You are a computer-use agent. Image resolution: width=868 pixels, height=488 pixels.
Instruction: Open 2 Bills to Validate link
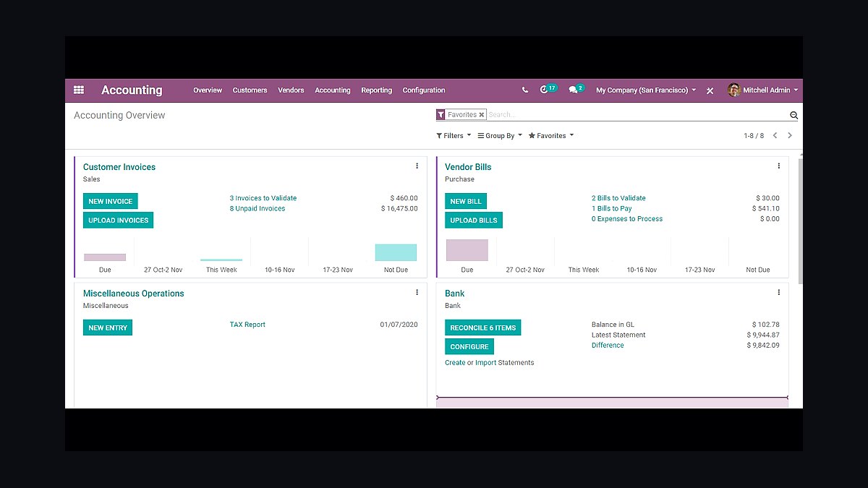[618, 198]
